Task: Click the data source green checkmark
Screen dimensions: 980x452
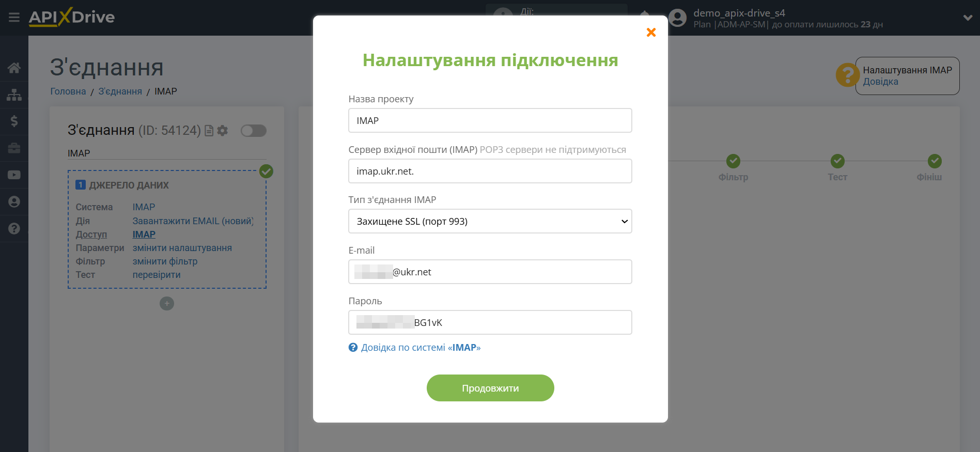Action: [266, 172]
